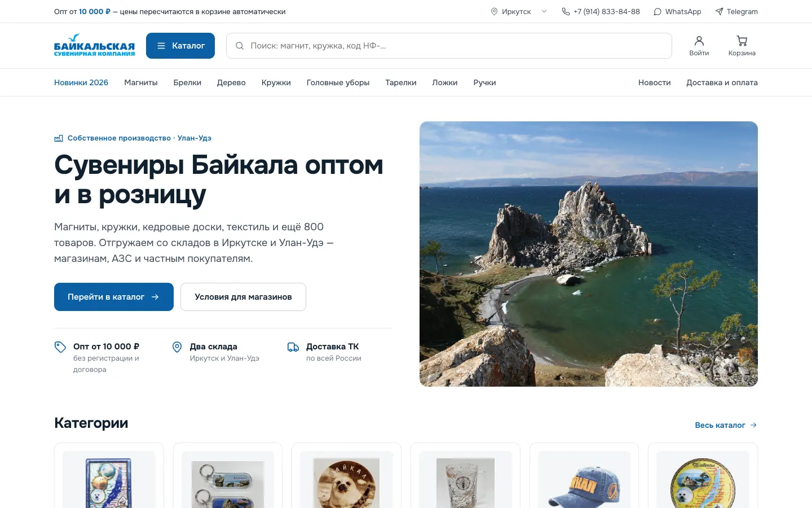Open Telegram contact link
The width and height of the screenshot is (812, 508).
click(x=736, y=11)
